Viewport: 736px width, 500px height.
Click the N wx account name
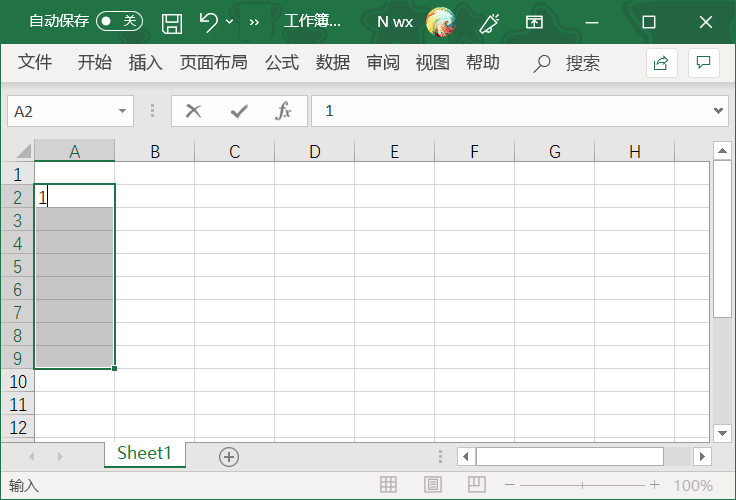(x=395, y=22)
